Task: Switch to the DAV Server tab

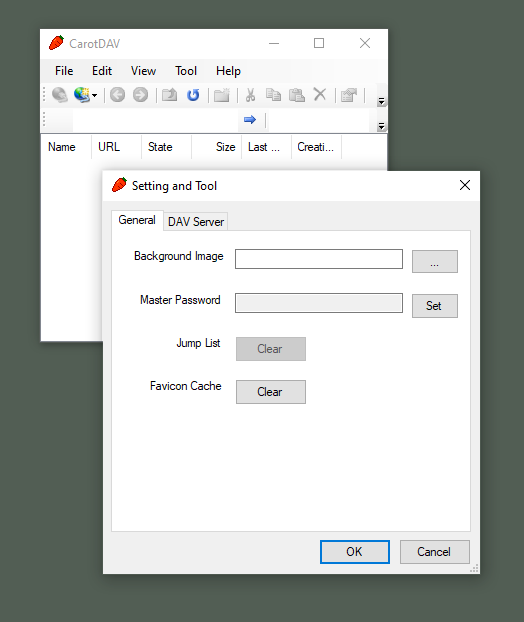Action: [x=196, y=221]
